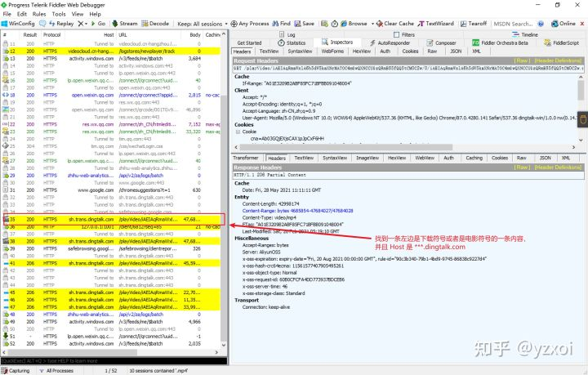Select the Any Process target picker
The image size is (588, 375).
tap(250, 24)
